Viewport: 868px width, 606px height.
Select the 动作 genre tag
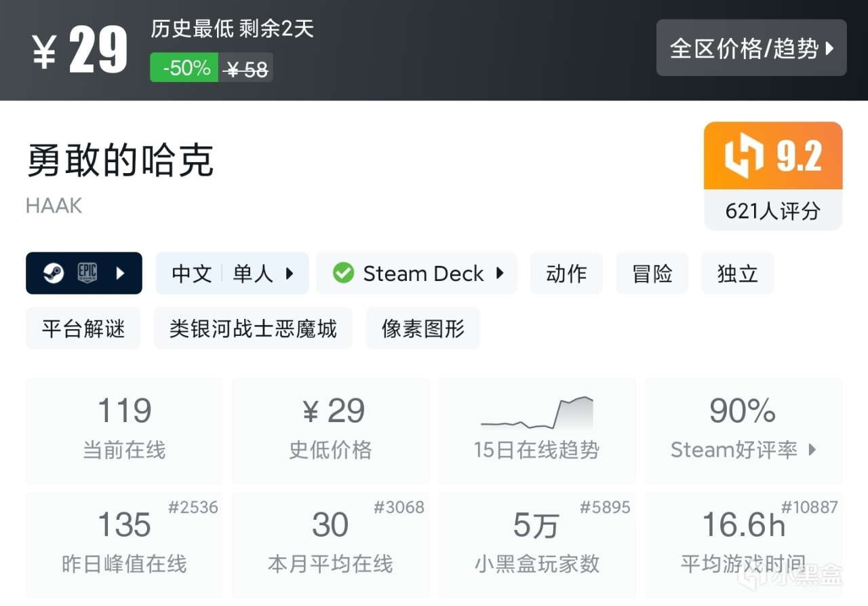pos(566,273)
